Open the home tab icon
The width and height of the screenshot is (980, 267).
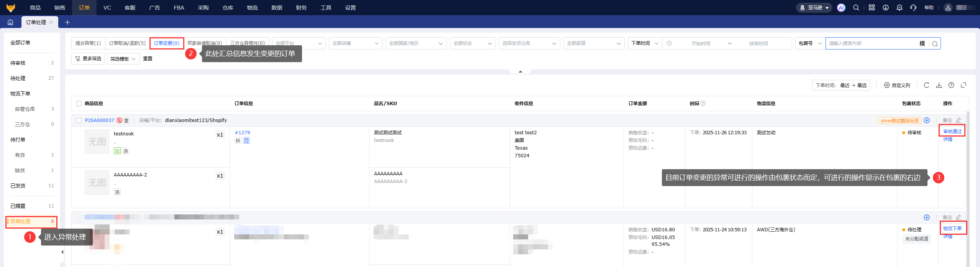pyautogui.click(x=10, y=22)
